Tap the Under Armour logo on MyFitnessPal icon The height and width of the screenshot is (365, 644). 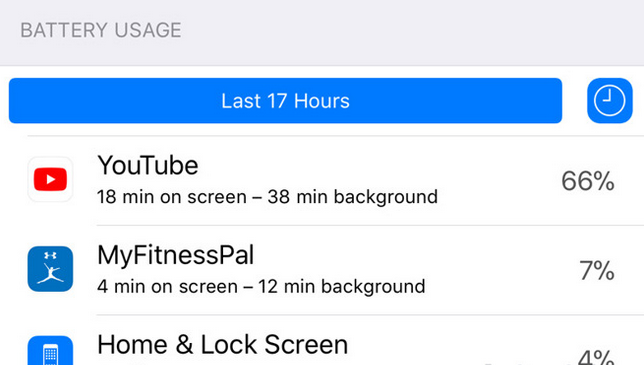point(50,256)
